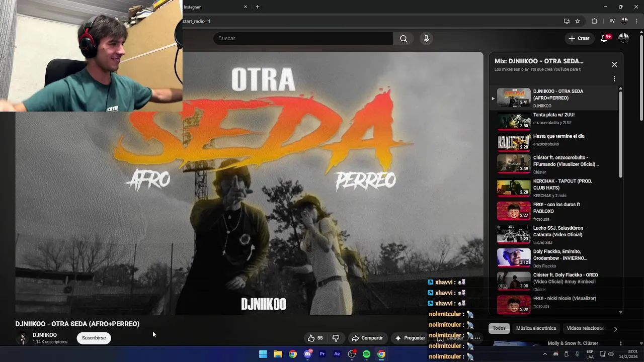Click install app icon in address bar
Image resolution: width=644 pixels, height=362 pixels.
(x=567, y=21)
